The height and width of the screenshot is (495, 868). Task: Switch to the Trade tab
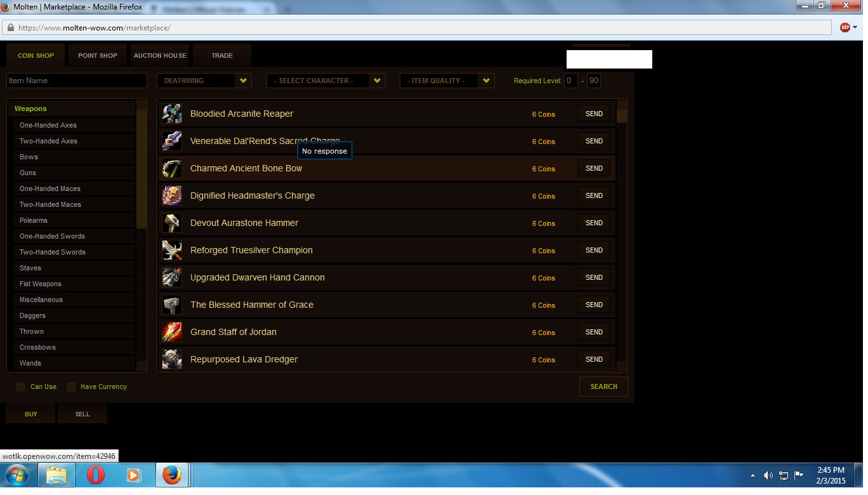[x=222, y=55]
